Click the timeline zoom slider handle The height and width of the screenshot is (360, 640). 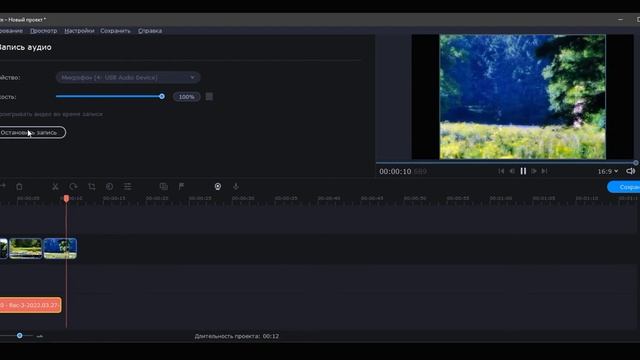point(20,336)
